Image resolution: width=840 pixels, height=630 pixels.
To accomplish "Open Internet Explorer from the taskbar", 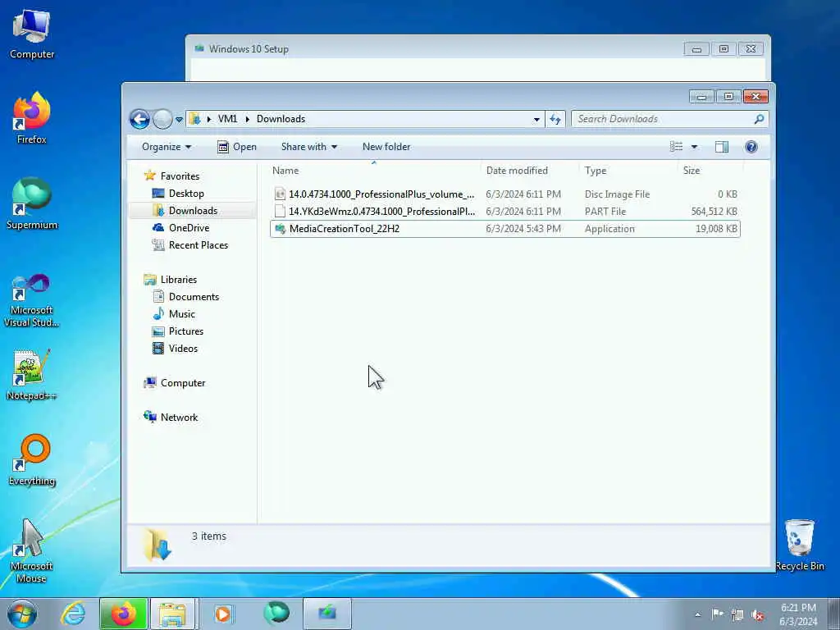I will coord(72,614).
